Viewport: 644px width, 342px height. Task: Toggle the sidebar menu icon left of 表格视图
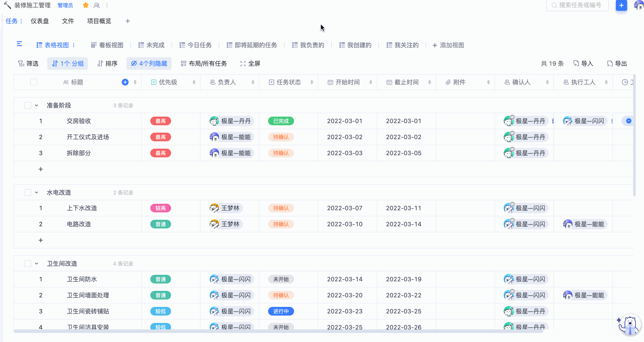(x=19, y=44)
